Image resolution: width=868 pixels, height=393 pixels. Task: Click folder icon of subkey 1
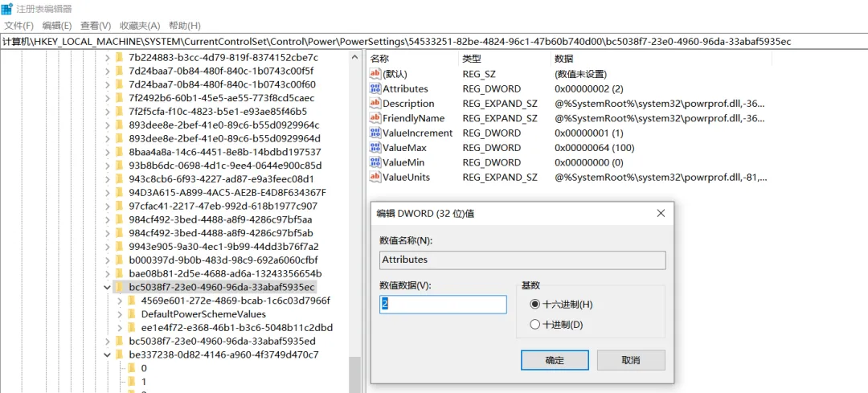tap(131, 382)
